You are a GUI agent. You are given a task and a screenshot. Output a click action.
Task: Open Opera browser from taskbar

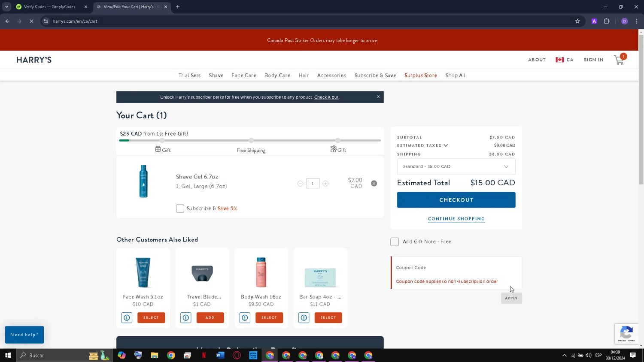pyautogui.click(x=237, y=355)
